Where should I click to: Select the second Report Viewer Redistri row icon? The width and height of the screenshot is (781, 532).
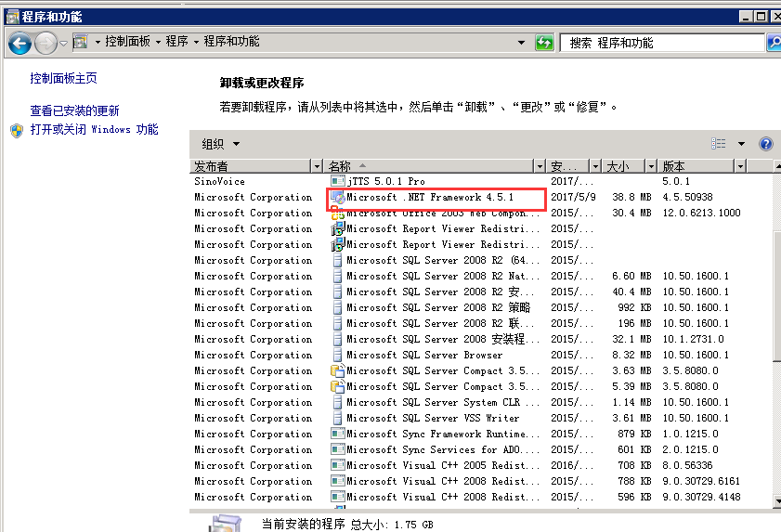(x=338, y=244)
